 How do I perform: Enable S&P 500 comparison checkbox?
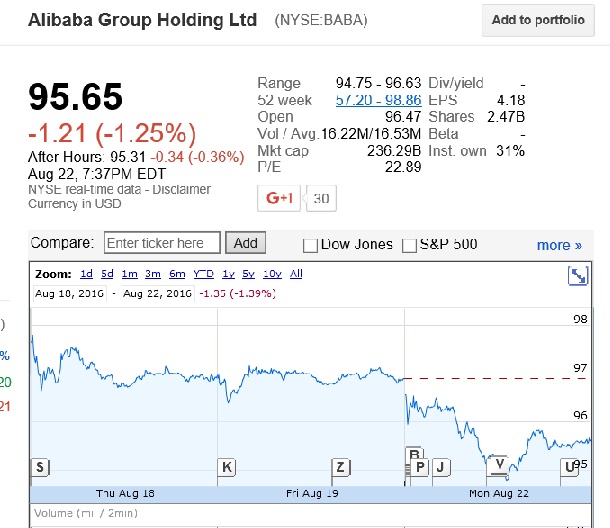tap(410, 245)
